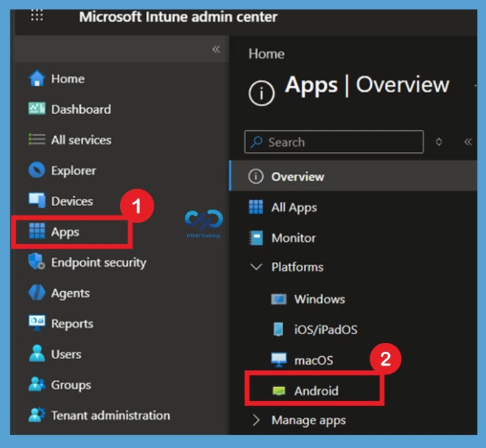Screen dimensions: 486x448
Task: Open the app launcher waffle grid icon
Action: click(37, 15)
